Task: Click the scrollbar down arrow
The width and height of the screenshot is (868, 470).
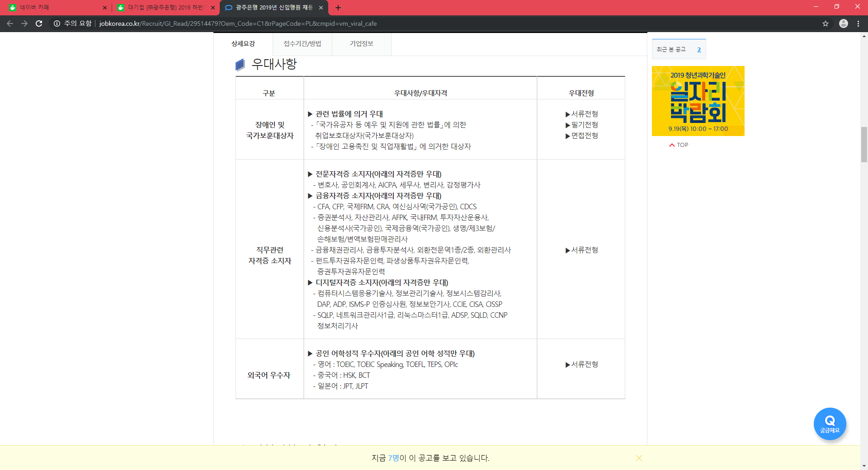Action: pos(864,466)
